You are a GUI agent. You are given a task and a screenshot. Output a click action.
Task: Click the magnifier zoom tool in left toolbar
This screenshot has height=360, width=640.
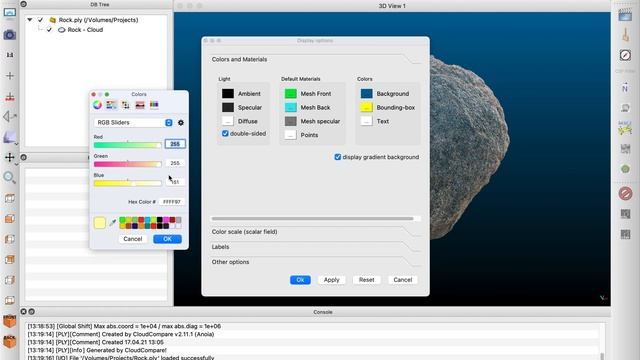click(x=9, y=178)
